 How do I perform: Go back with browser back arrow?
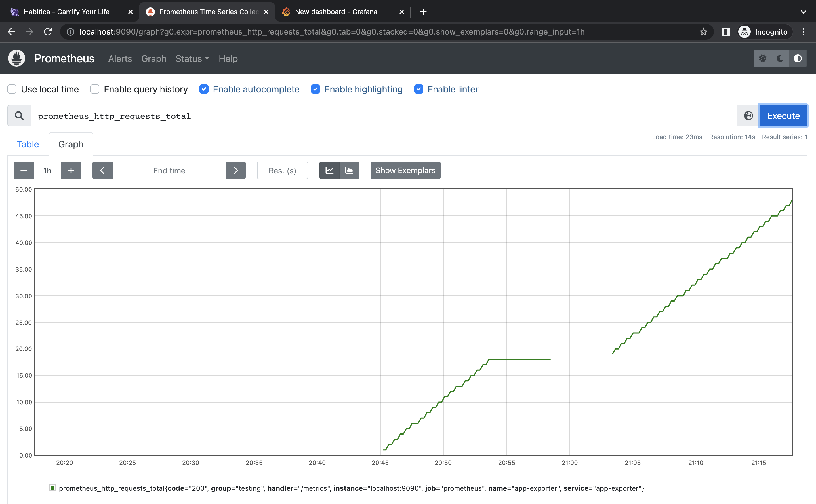click(x=11, y=32)
